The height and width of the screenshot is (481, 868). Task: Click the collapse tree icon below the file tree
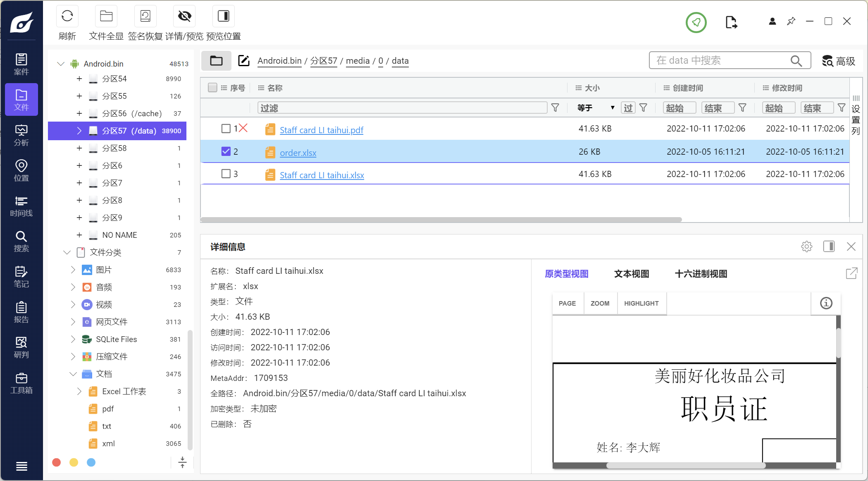[x=182, y=462]
